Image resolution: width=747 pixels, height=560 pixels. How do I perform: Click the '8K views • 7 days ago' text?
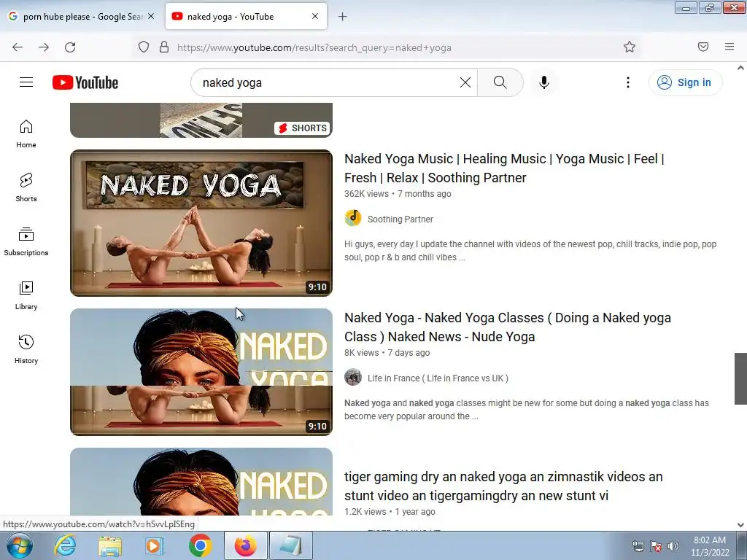pos(387,353)
